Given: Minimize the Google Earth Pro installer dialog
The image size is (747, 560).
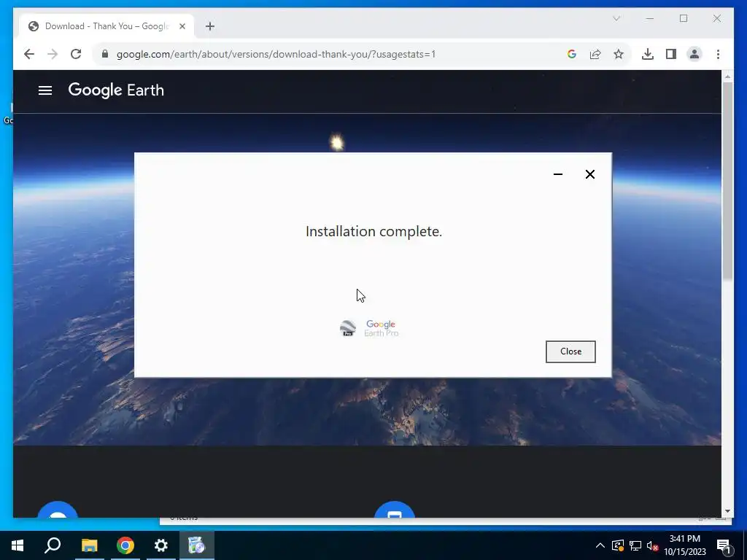Looking at the screenshot, I should tap(558, 174).
